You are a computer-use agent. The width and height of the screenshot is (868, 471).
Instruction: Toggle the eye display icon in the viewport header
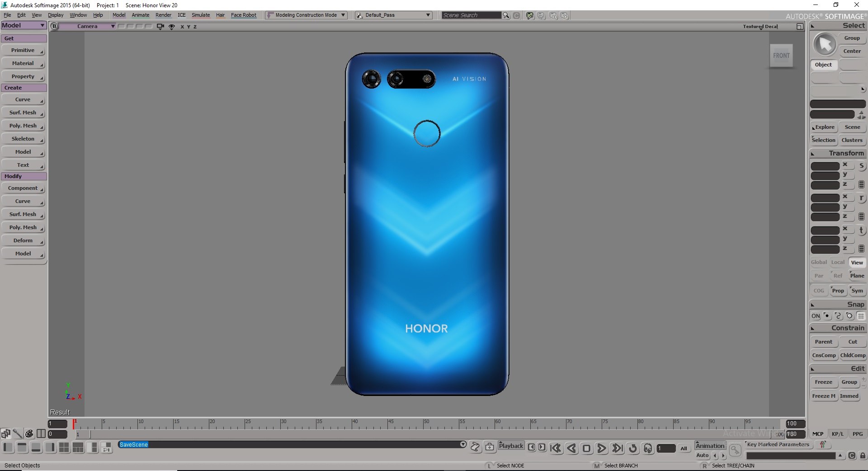[x=172, y=27]
